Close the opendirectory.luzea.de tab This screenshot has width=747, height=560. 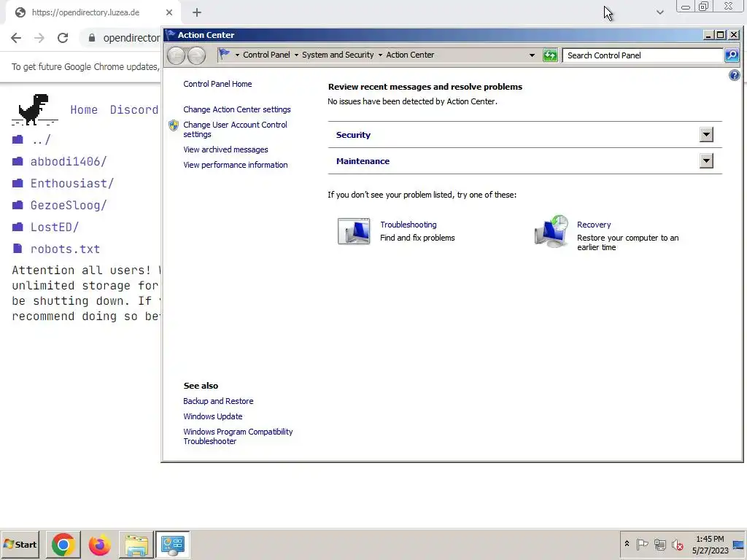tap(169, 12)
